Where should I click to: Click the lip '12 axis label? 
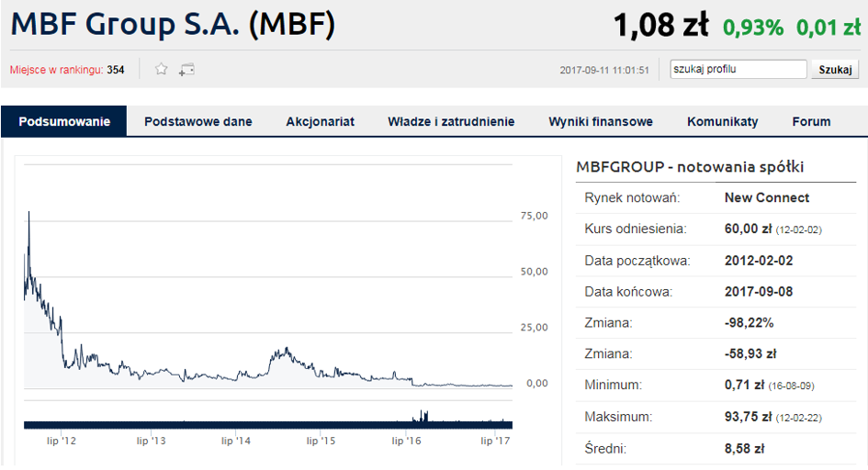pyautogui.click(x=62, y=441)
